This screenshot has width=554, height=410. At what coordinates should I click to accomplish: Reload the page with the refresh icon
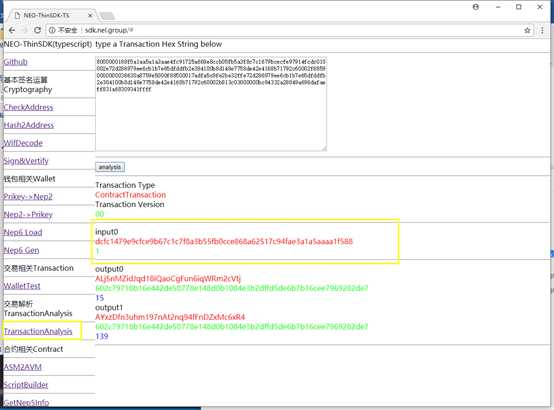(37, 30)
